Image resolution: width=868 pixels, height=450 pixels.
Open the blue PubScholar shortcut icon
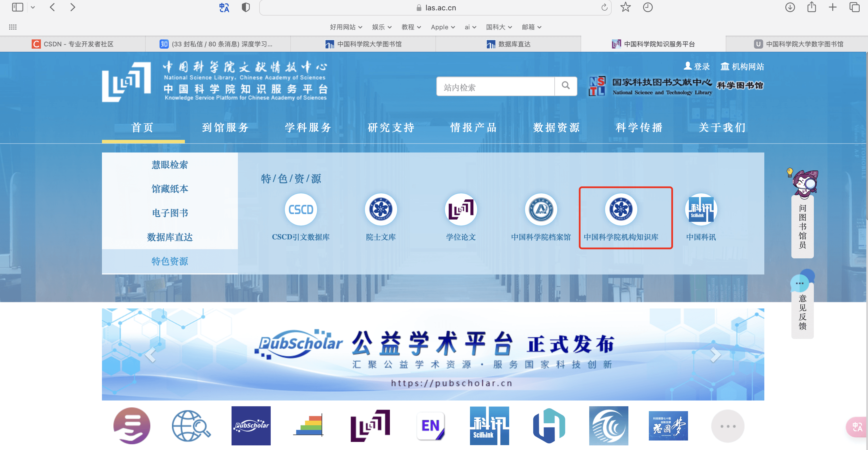pos(251,426)
